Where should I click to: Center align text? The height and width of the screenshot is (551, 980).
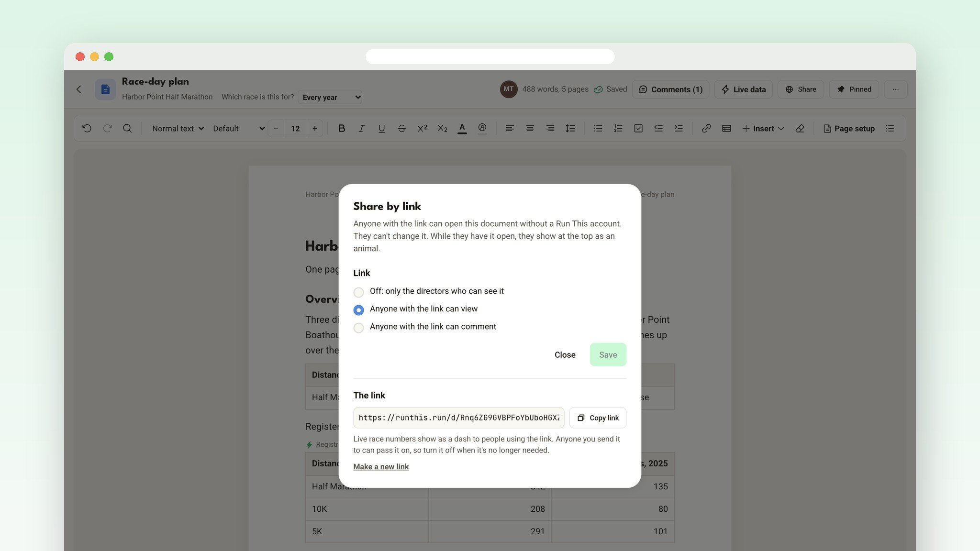tap(530, 128)
